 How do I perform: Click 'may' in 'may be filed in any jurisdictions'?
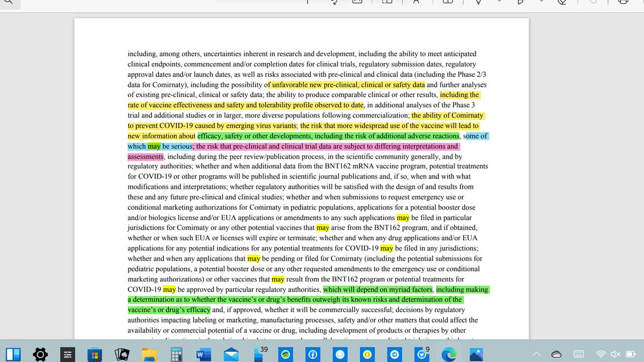(x=386, y=248)
